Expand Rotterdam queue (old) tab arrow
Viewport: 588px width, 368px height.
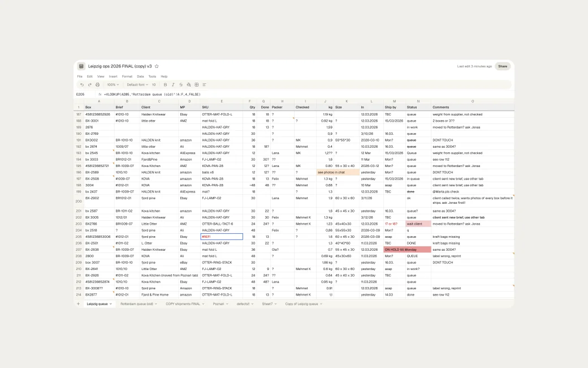[156, 304]
